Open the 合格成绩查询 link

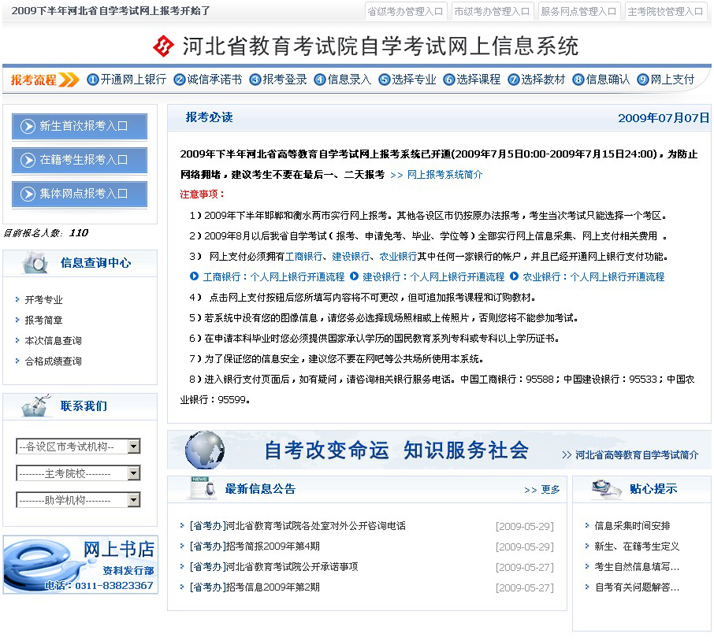53,361
